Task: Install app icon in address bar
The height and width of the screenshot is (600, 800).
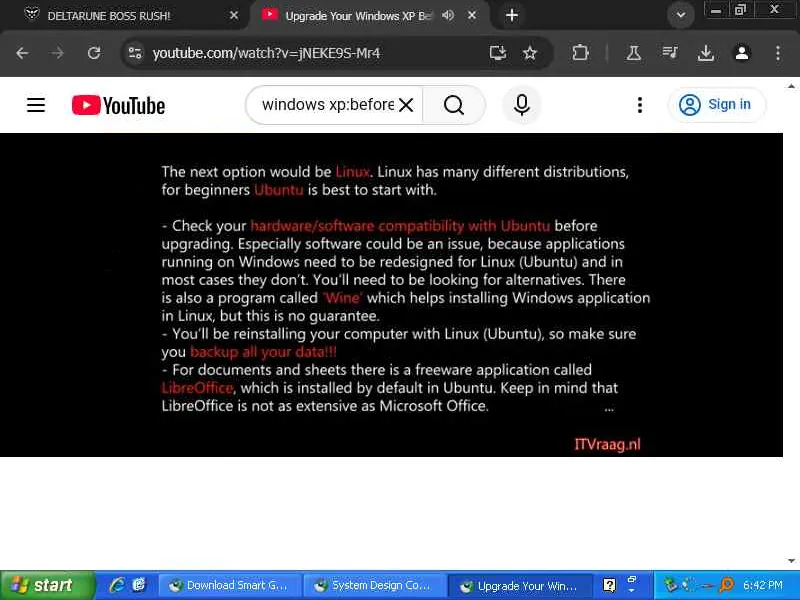Action: [497, 53]
